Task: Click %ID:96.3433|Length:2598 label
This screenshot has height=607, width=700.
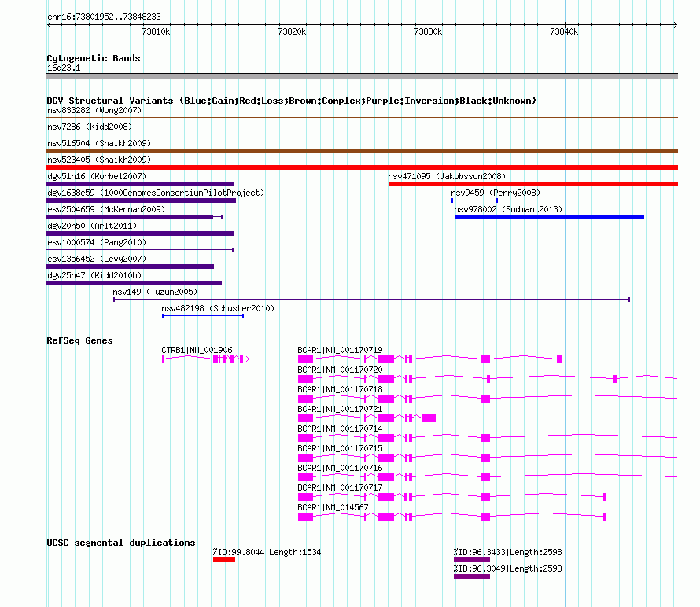Action: 508,552
